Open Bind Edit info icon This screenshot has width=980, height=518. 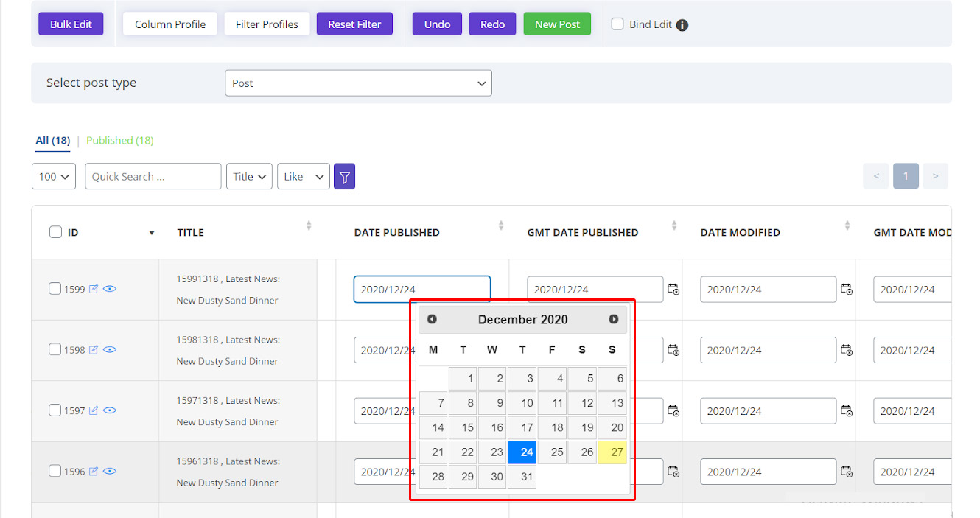[x=682, y=25]
